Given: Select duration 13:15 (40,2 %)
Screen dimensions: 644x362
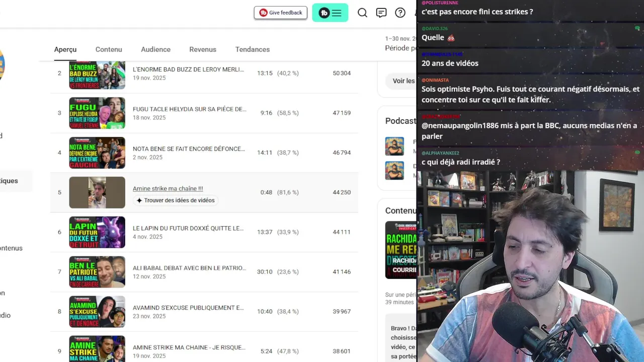Looking at the screenshot, I should (278, 73).
